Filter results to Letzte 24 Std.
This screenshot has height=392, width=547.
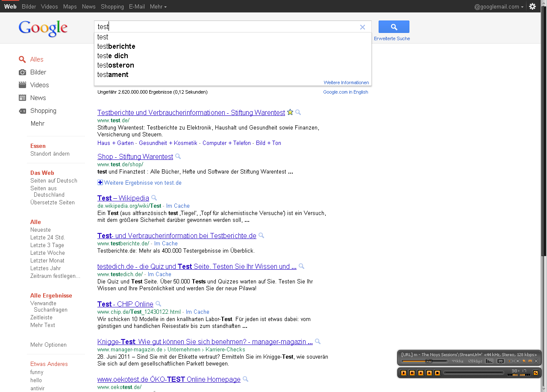tap(47, 237)
